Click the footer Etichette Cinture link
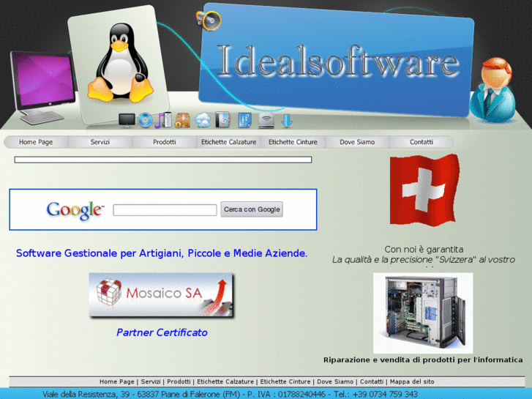Screen dimensions: 532x399 285,381
